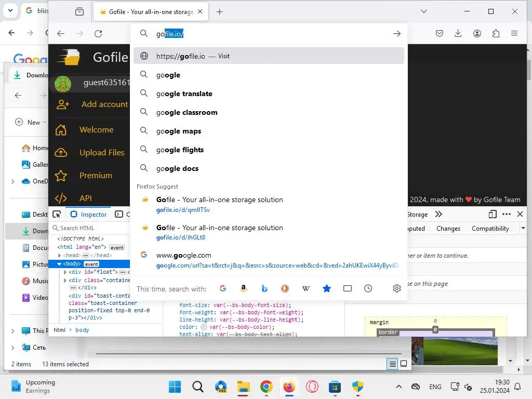Viewport: 532px width, 399px height.
Task: Click the color swatch for --bs-body-color
Action: pos(204,327)
